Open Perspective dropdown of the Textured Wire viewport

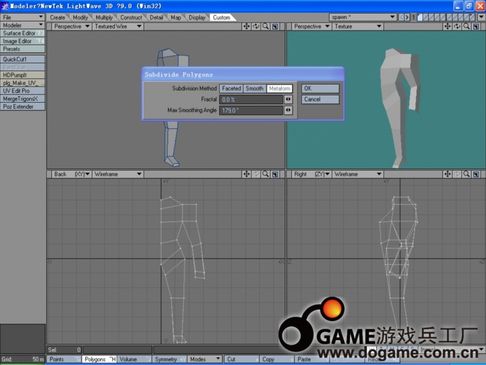(71, 26)
